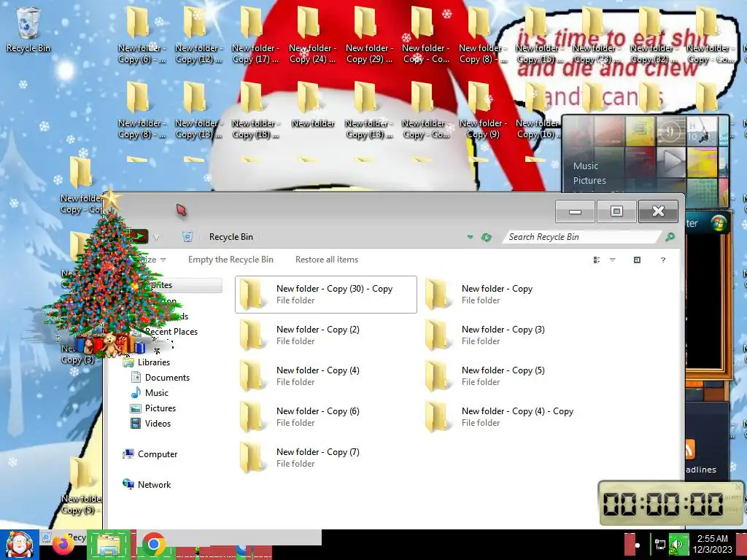Click the 00:00:00 timer gadget display
This screenshot has height=560, width=747.
tap(663, 504)
